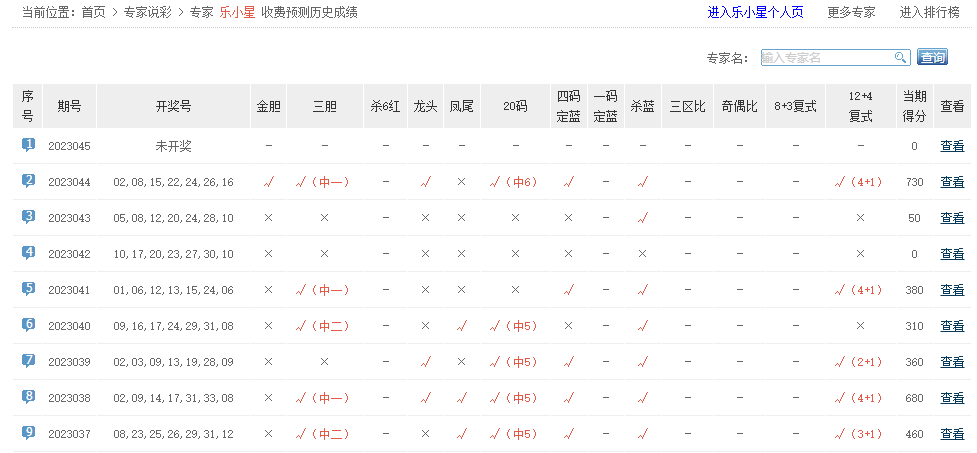The image size is (977, 453).
Task: Open 进入乐小星个人页 link
Action: 756,13
